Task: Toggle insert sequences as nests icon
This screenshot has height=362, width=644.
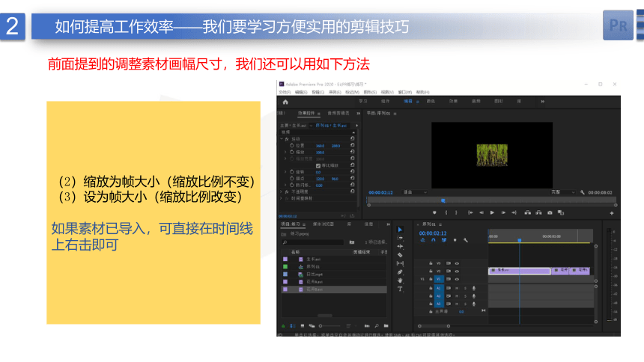Action: [x=422, y=240]
